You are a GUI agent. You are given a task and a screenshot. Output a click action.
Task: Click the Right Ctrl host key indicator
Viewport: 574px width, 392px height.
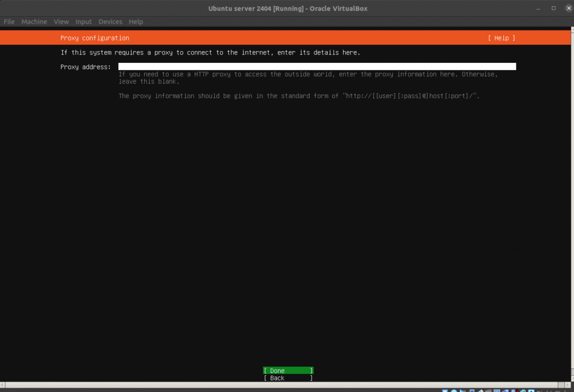(552, 390)
